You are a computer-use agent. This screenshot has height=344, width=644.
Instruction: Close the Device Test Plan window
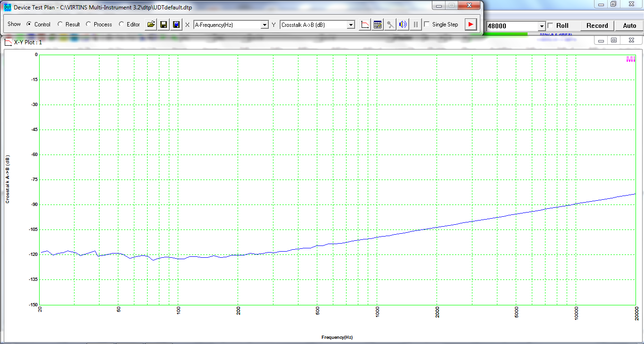tap(469, 6)
